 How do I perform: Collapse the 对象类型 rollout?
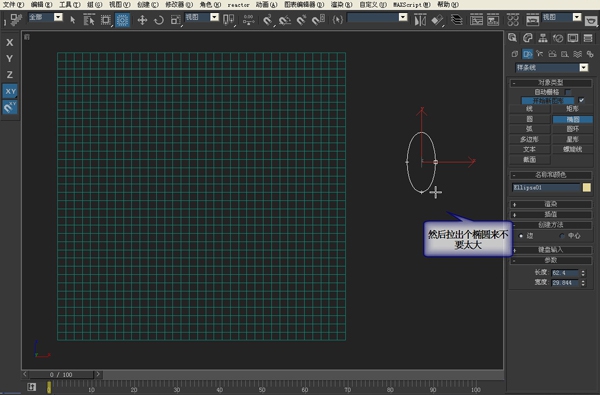(x=551, y=83)
